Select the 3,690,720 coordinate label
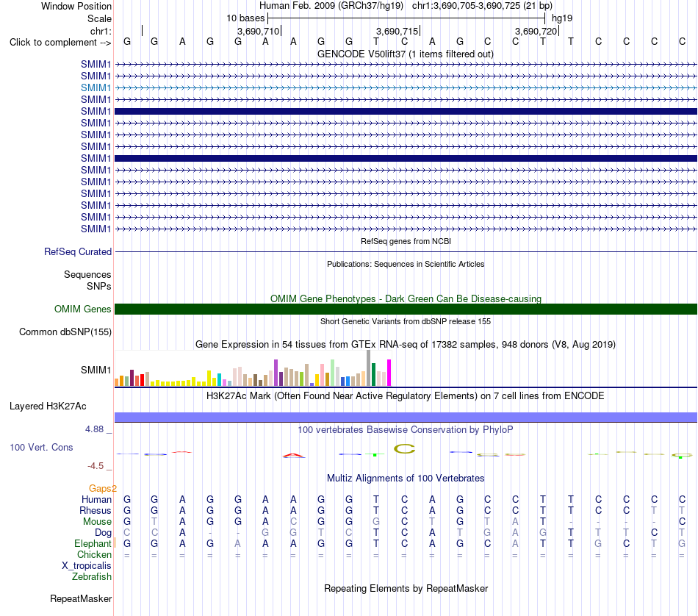 point(536,31)
